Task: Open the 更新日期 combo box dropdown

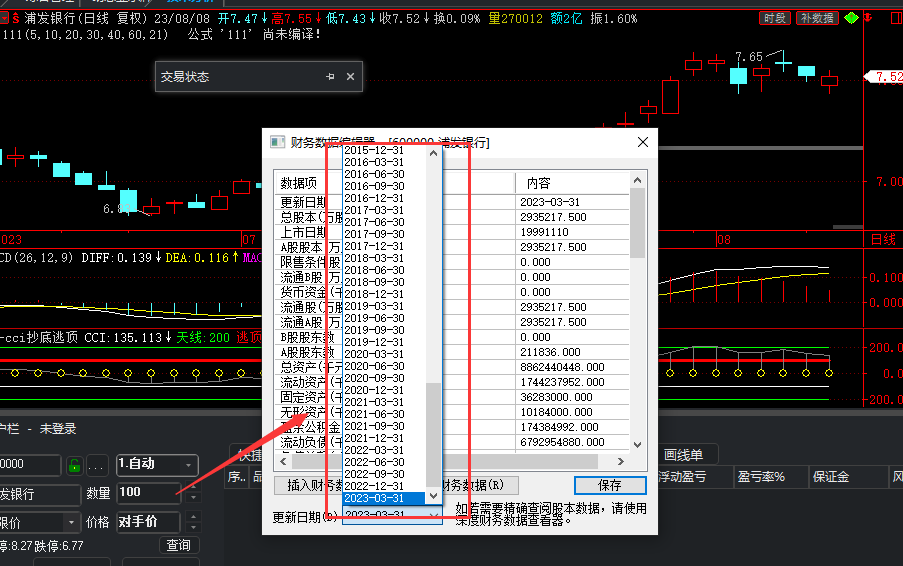Action: [434, 515]
